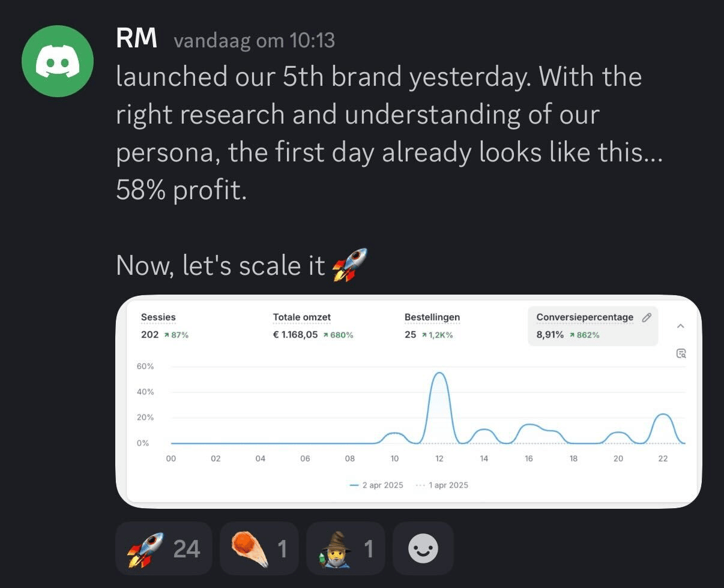Image resolution: width=724 pixels, height=588 pixels.
Task: Click the rocket emoji in the message text
Action: 349,265
